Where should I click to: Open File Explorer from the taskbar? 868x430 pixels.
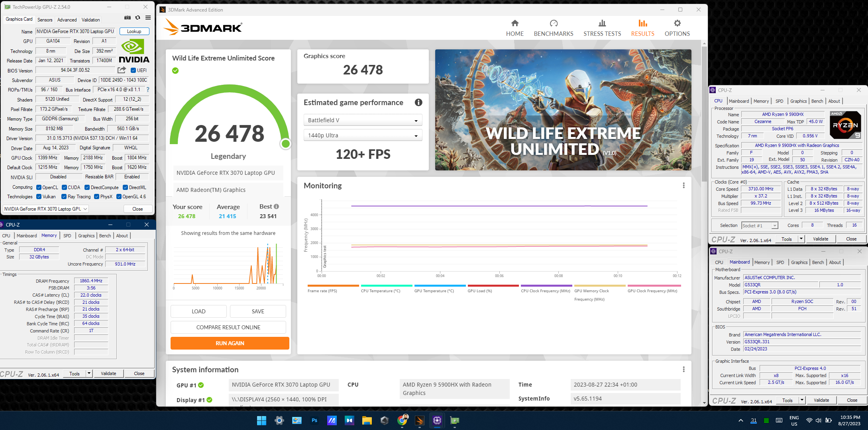[x=367, y=420]
